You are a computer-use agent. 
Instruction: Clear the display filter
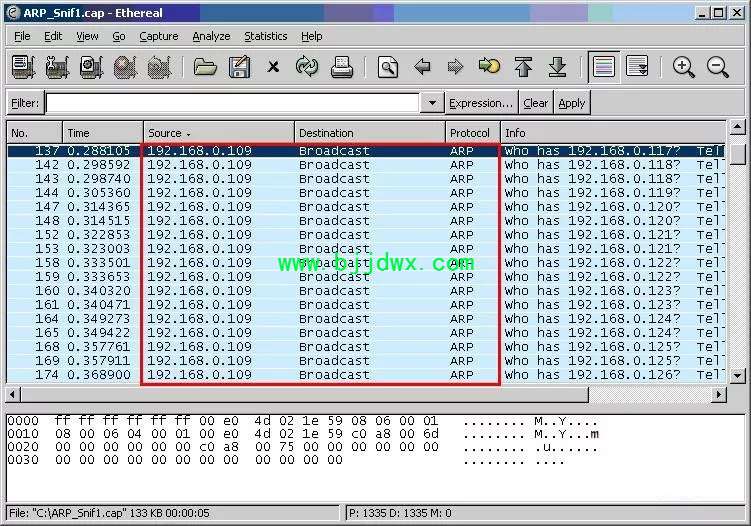[535, 103]
